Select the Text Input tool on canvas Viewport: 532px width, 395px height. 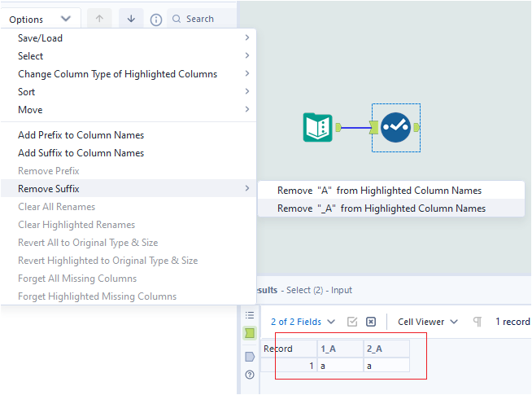317,127
